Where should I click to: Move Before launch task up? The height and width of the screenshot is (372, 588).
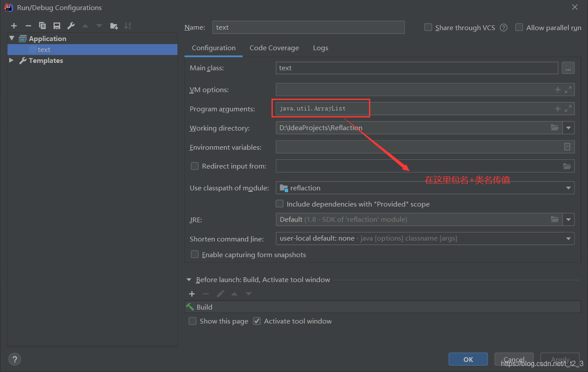coord(234,294)
